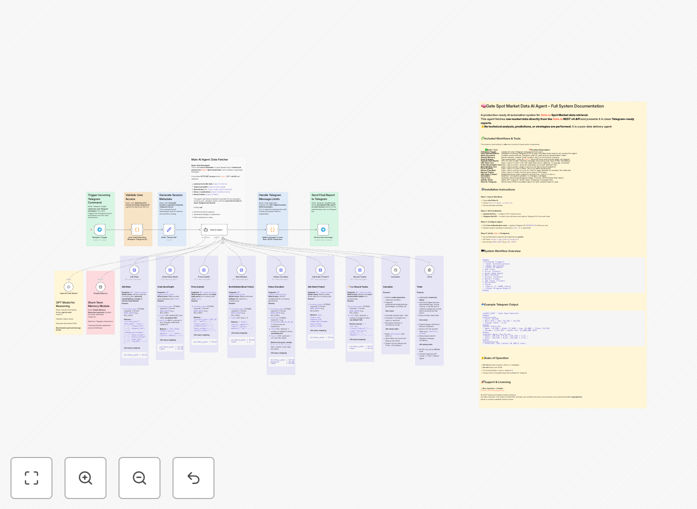The width and height of the screenshot is (697, 509).
Task: Fit the workflow to view
Action: click(x=32, y=478)
